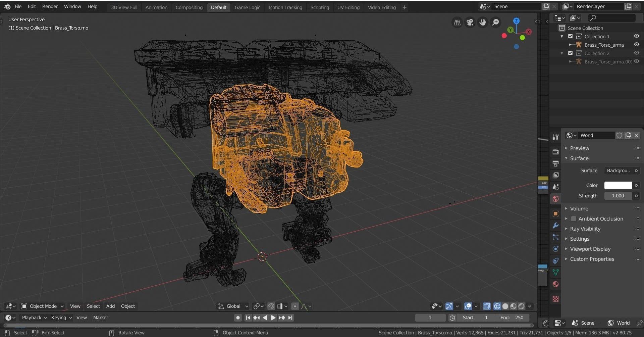
Task: Hide Brass_Torso_arma with eye icon
Action: (636, 44)
